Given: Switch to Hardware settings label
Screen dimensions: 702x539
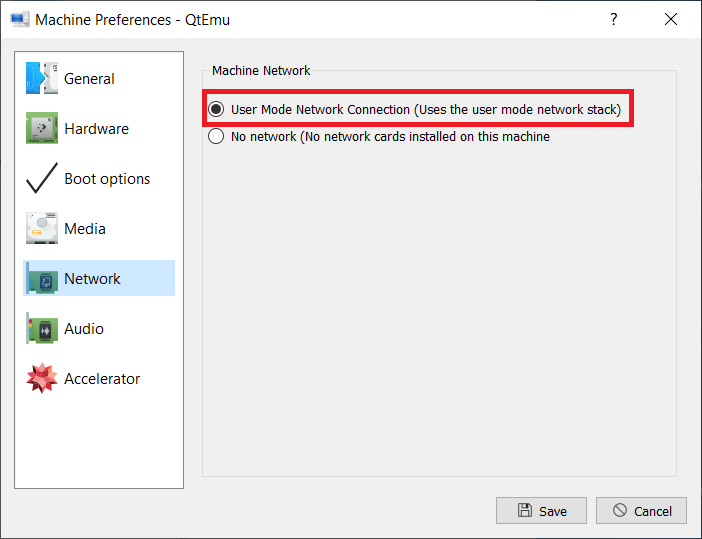Looking at the screenshot, I should click(96, 129).
